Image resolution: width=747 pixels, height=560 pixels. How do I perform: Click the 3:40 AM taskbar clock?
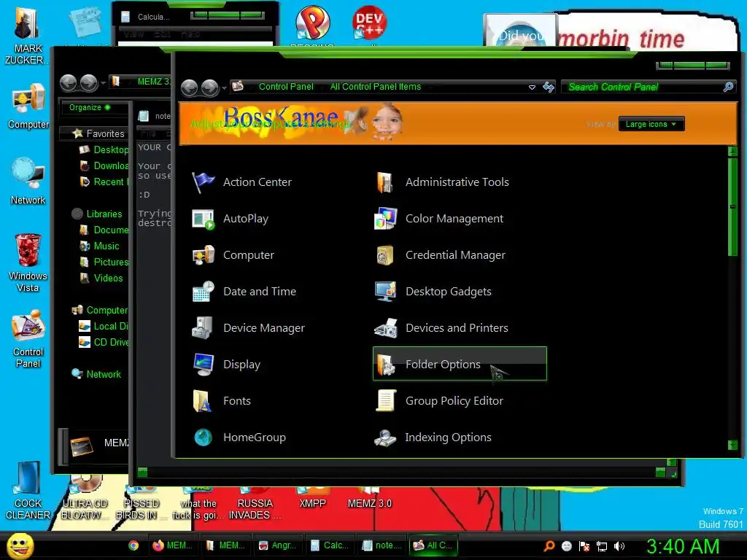(x=682, y=546)
